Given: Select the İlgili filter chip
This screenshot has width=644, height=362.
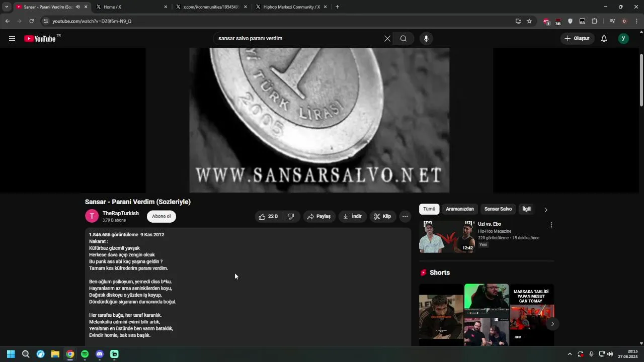Looking at the screenshot, I should pyautogui.click(x=527, y=209).
